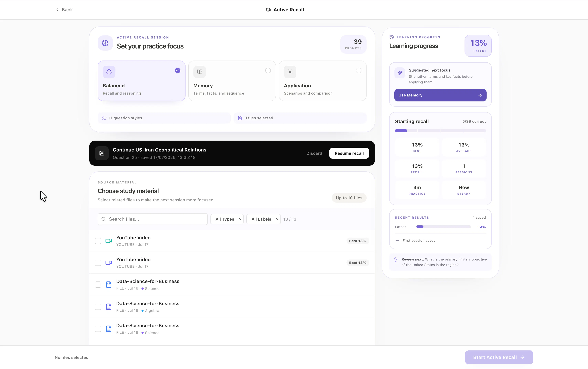Click the Starting recall progress bar

(x=440, y=131)
